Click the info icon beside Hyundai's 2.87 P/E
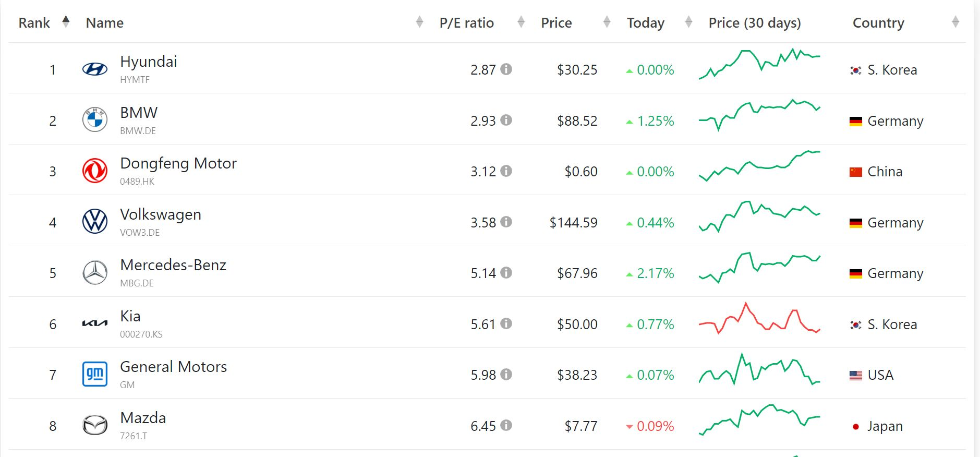The height and width of the screenshot is (457, 980). (x=506, y=69)
